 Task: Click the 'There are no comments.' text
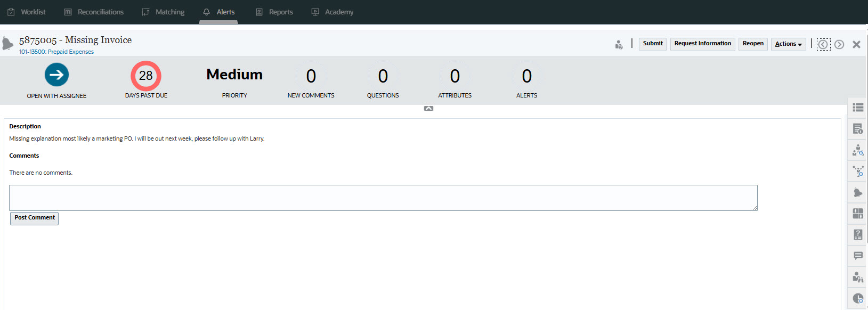[x=41, y=173]
